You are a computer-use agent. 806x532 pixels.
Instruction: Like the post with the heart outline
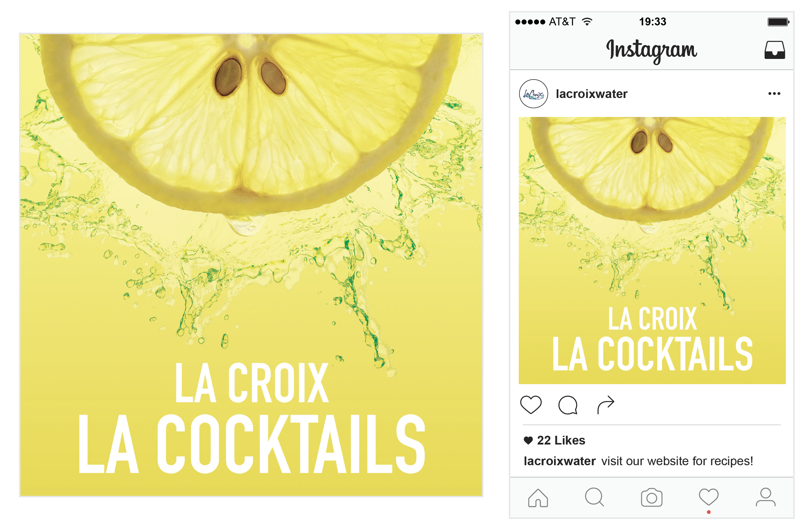pyautogui.click(x=531, y=405)
